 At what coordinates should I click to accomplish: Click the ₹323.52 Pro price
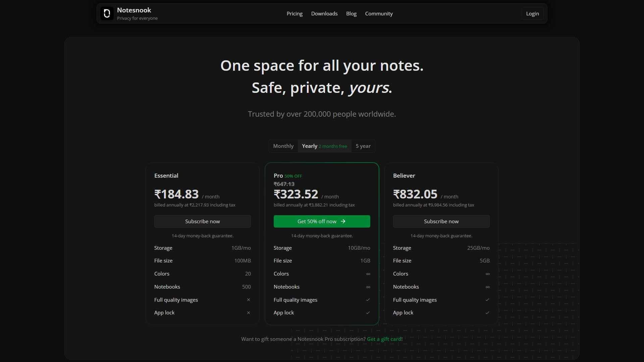(296, 194)
